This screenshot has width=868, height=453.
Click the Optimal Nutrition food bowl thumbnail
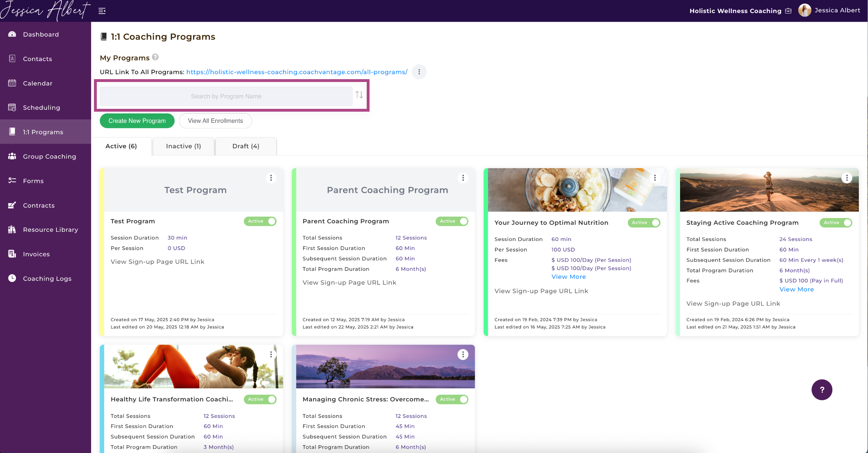click(x=577, y=190)
